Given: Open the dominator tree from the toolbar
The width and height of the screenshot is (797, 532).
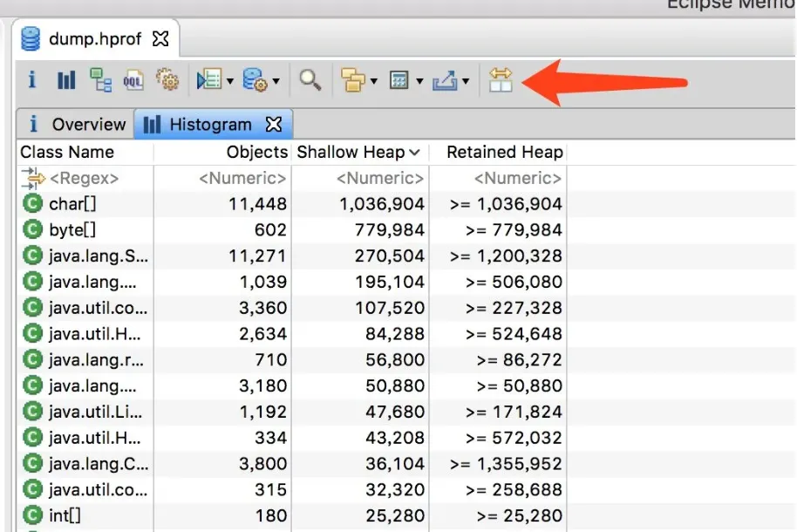Looking at the screenshot, I should 100,80.
